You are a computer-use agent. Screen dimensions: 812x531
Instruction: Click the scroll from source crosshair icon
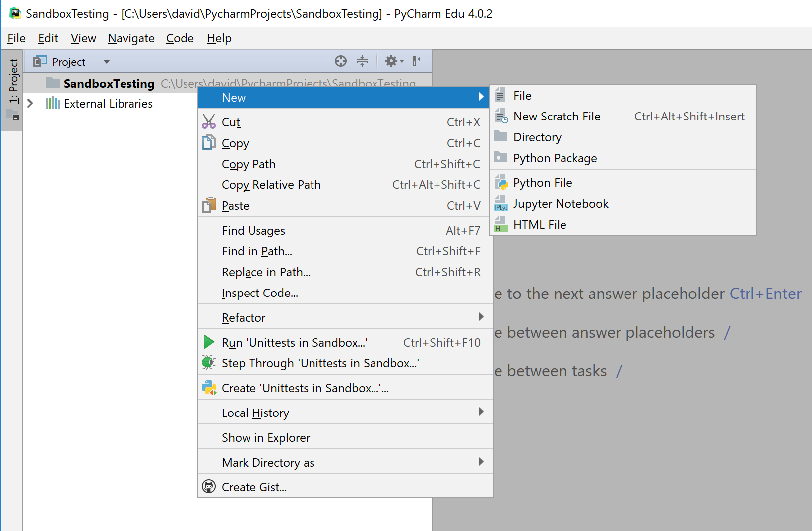tap(341, 61)
